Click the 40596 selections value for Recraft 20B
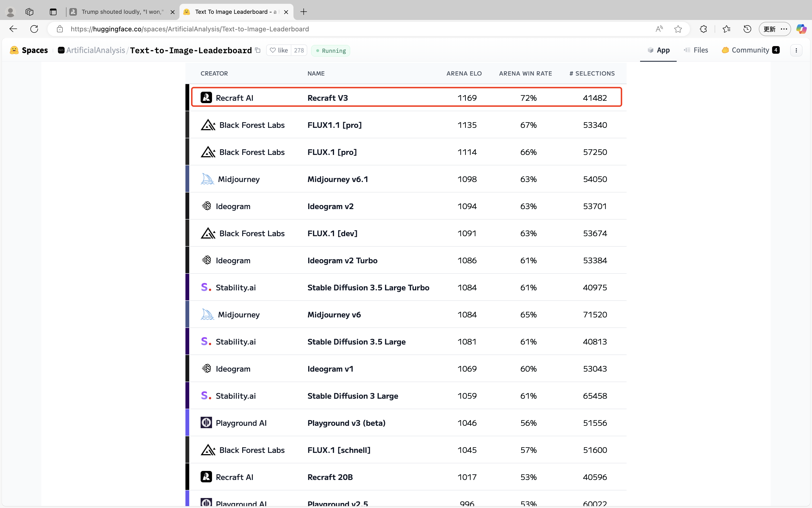Viewport: 812px width, 508px height. coord(595,477)
